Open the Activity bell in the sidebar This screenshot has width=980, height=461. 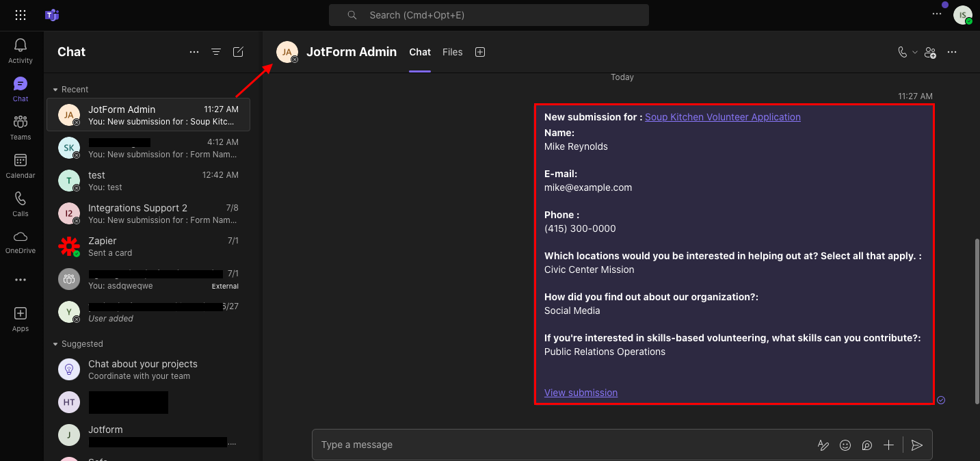click(x=21, y=51)
